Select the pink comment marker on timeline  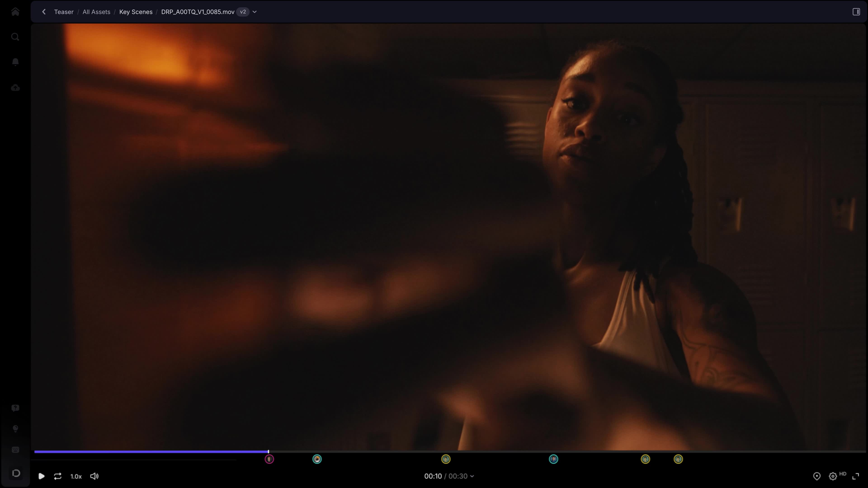pos(269,459)
